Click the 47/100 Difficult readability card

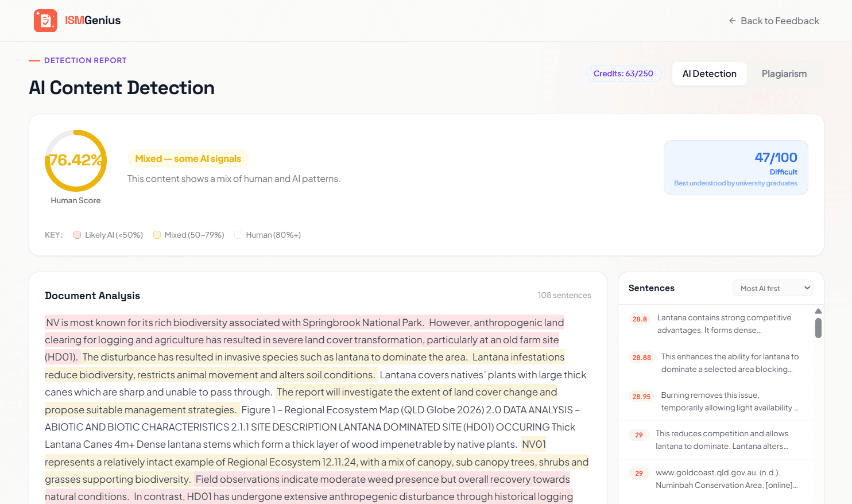pos(735,167)
